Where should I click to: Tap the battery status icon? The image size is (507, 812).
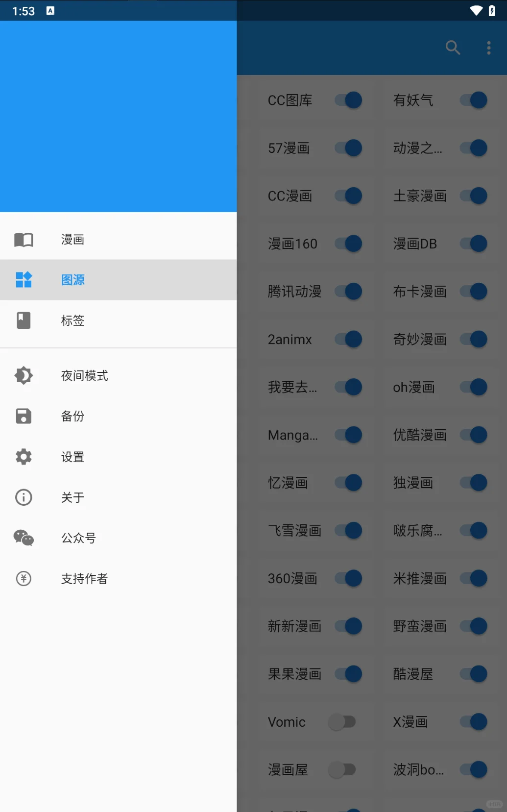492,11
